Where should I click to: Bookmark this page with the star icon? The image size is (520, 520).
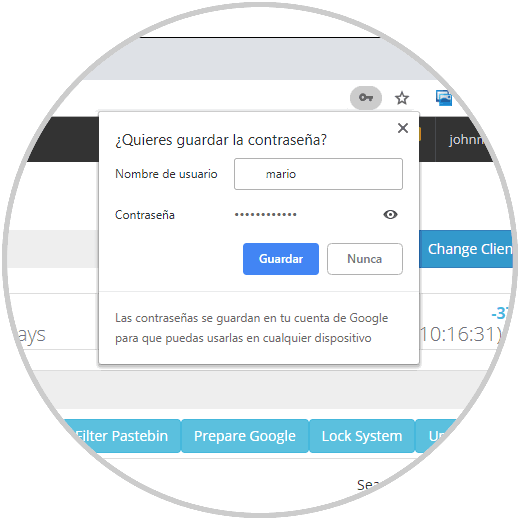coord(402,98)
